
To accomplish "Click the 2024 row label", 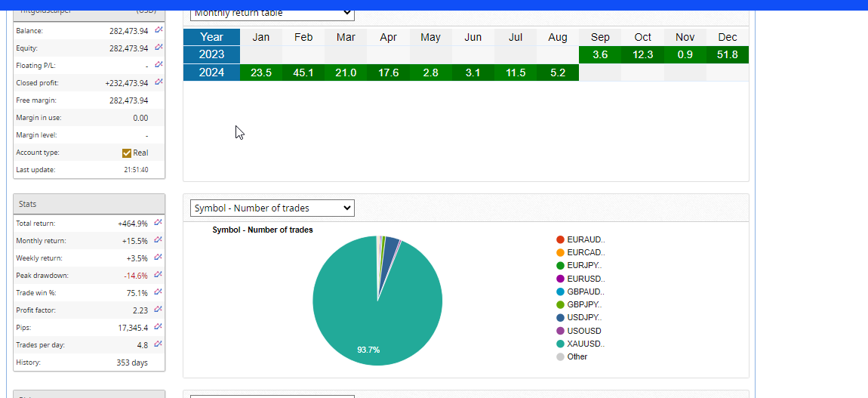I will (211, 73).
